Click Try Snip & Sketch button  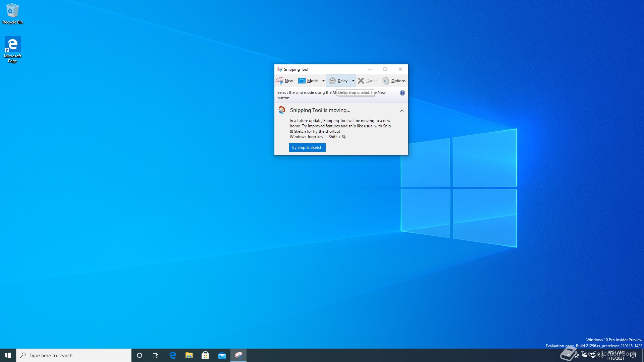307,147
